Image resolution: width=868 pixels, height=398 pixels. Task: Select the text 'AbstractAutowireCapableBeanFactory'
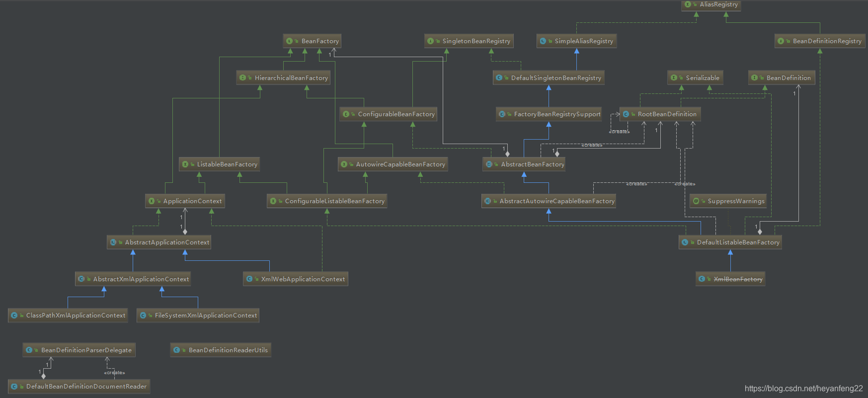tap(557, 201)
